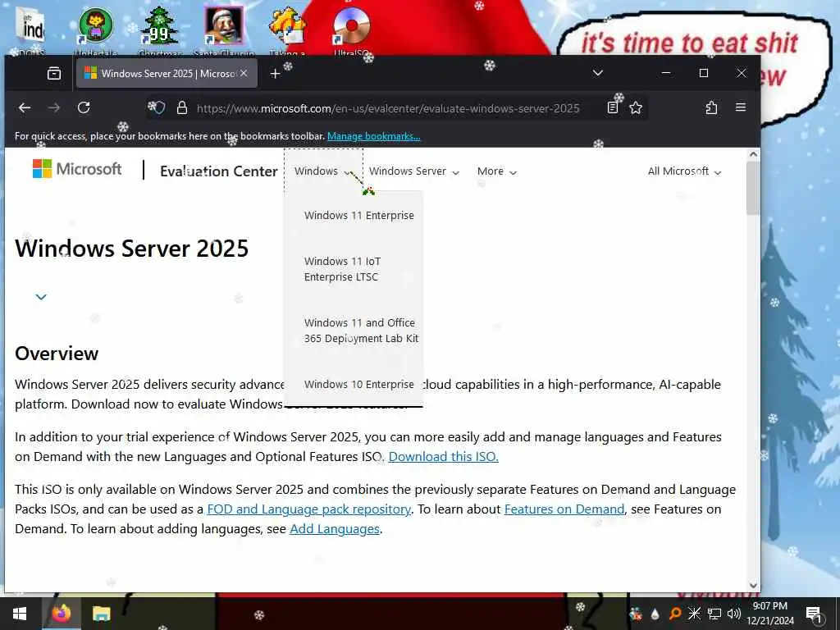Select Windows 11 and Office 365 Deployment Lab Kit
Viewport: 840px width, 630px height.
click(x=361, y=331)
